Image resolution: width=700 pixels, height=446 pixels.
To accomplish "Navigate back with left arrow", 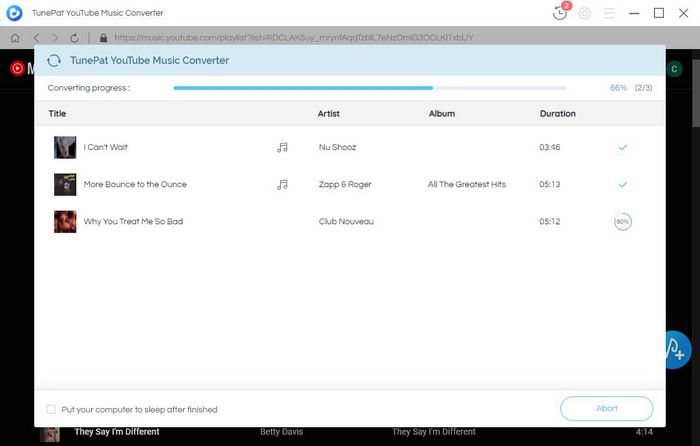I will [x=36, y=38].
